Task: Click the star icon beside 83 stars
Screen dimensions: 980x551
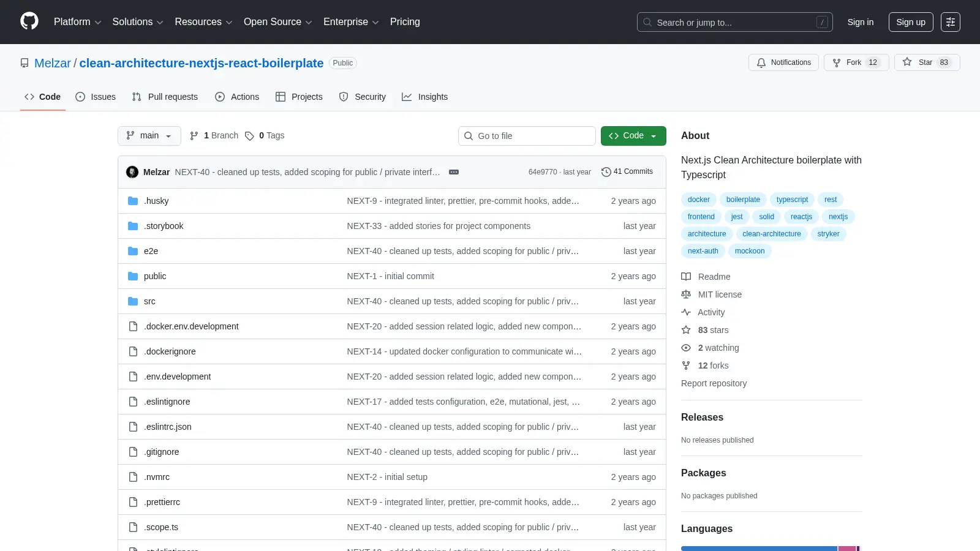Action: (x=686, y=330)
